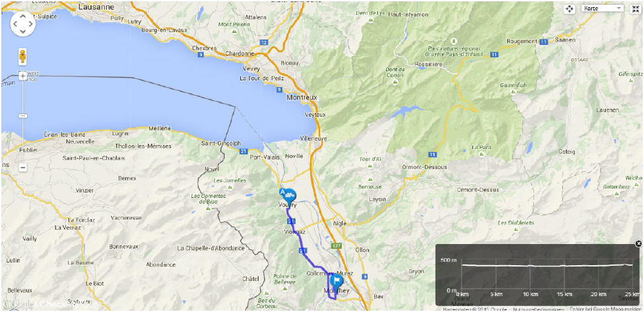Toggle fullscreen map view icon
644x312 pixels.
point(635,9)
